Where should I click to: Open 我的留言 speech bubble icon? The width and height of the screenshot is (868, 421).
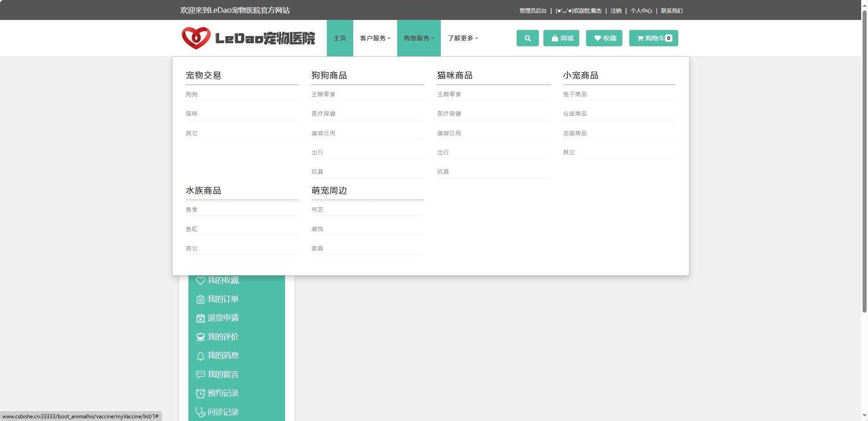[201, 374]
